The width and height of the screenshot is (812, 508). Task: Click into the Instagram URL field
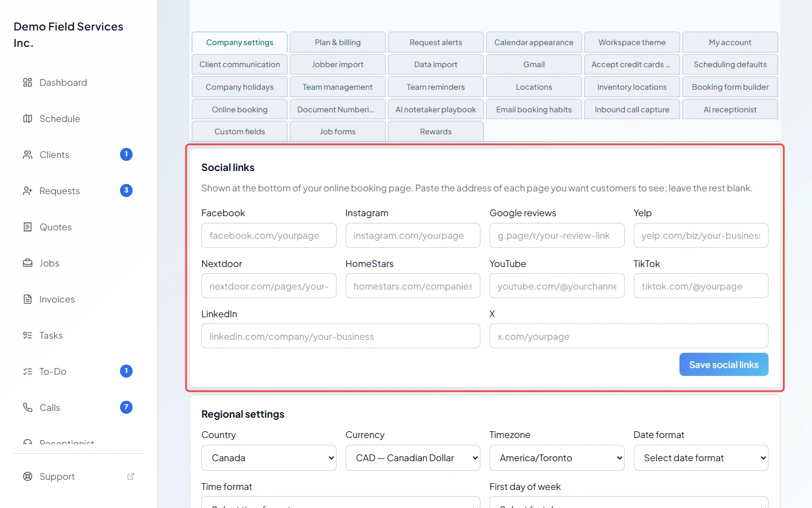pos(413,235)
